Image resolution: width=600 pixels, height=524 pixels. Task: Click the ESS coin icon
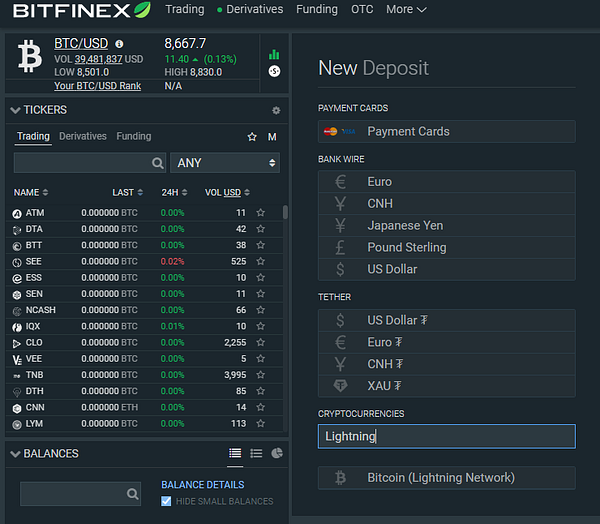tap(17, 279)
